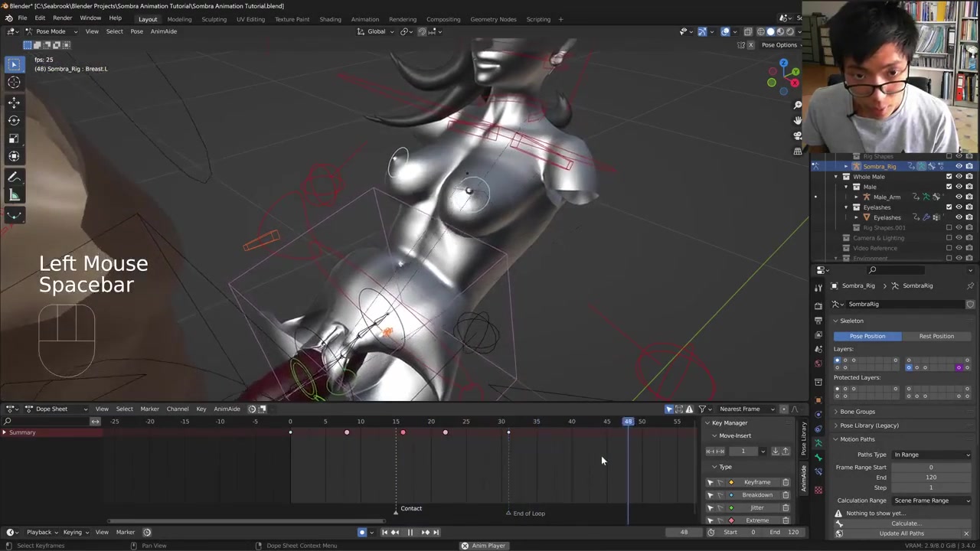980x551 pixels.
Task: Click the purple armature layer dot
Action: [x=959, y=367]
